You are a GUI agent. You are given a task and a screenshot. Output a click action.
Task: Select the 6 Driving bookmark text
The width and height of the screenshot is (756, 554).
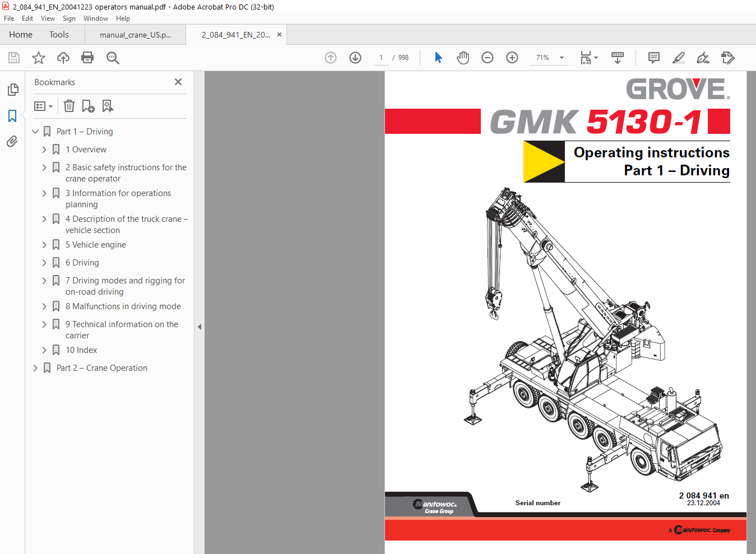(82, 263)
